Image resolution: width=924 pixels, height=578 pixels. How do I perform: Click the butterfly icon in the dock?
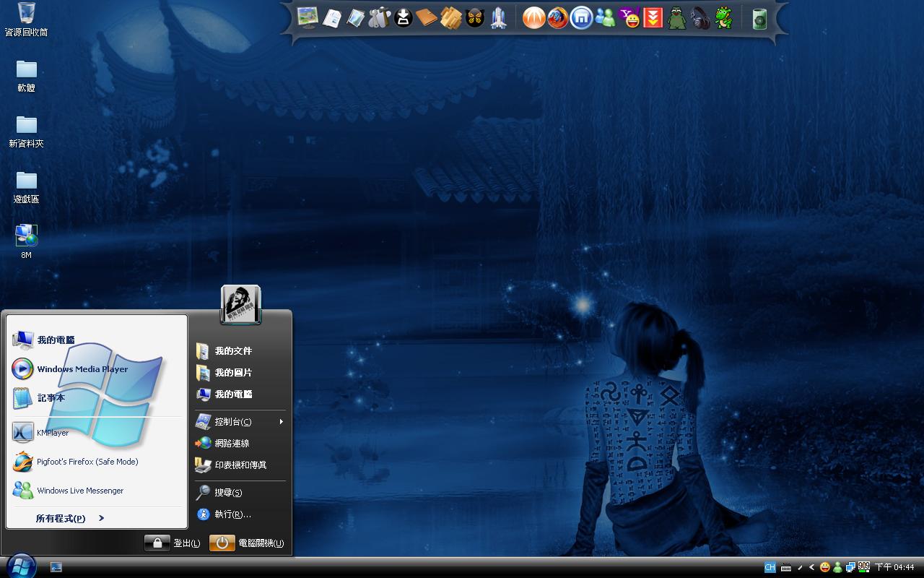click(x=474, y=18)
